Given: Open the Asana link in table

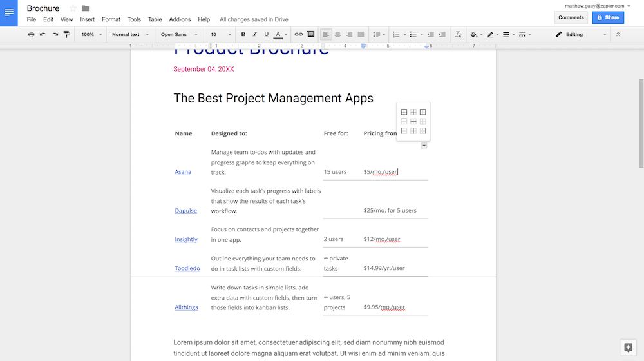Looking at the screenshot, I should coord(183,172).
